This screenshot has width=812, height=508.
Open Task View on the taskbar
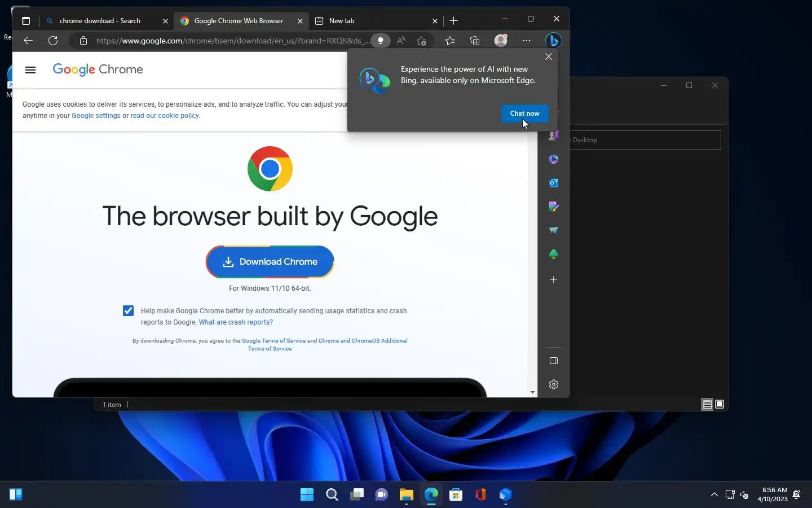tap(357, 495)
